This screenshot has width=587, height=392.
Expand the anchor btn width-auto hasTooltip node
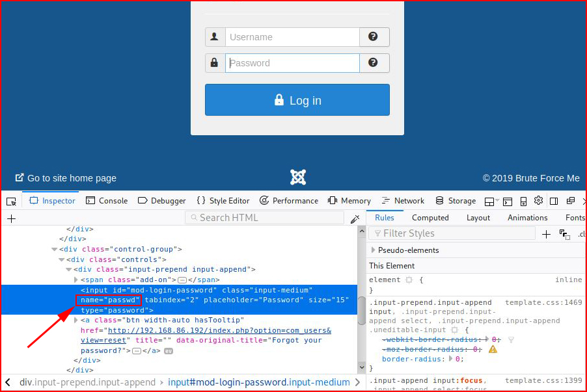point(75,320)
